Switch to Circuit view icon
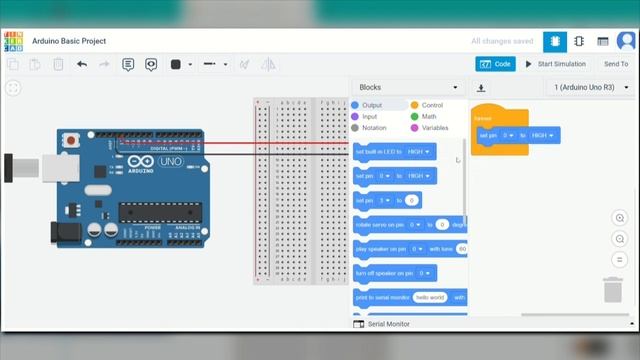This screenshot has width=640, height=360. coord(555,42)
